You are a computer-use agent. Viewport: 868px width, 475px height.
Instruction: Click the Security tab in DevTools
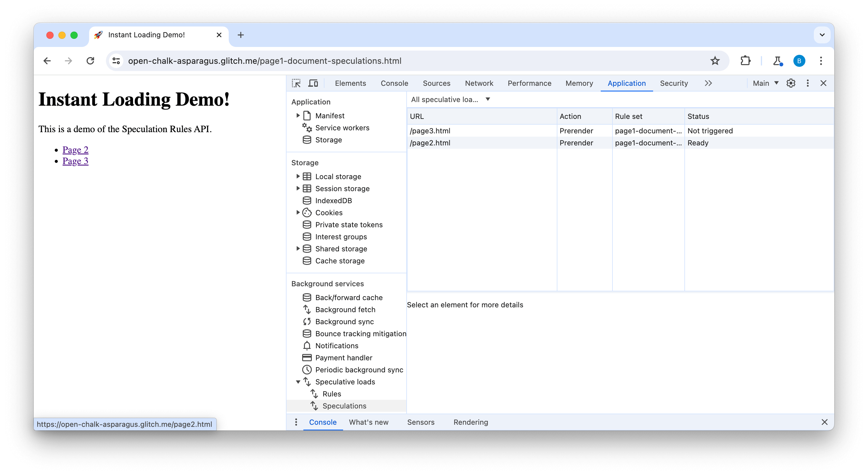tap(673, 83)
